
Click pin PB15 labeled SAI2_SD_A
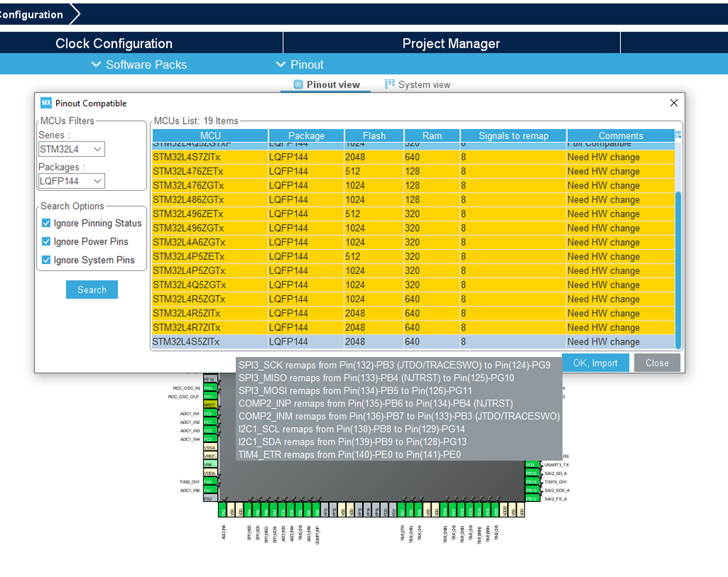click(x=532, y=473)
